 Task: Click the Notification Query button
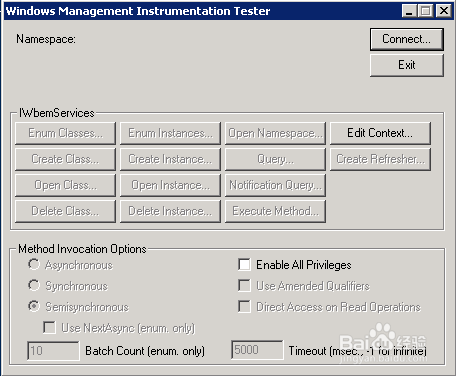pyautogui.click(x=275, y=185)
